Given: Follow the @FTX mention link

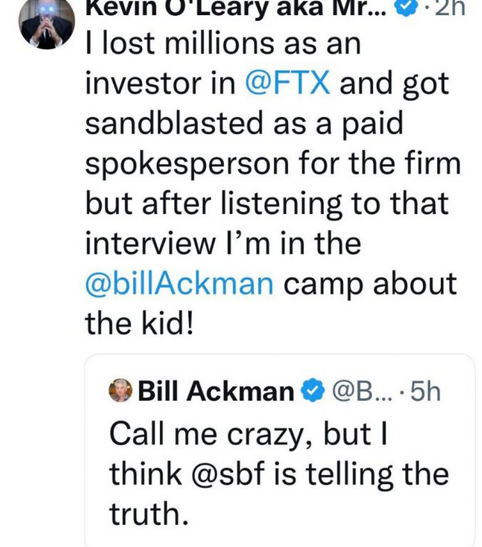Looking at the screenshot, I should pos(288,83).
